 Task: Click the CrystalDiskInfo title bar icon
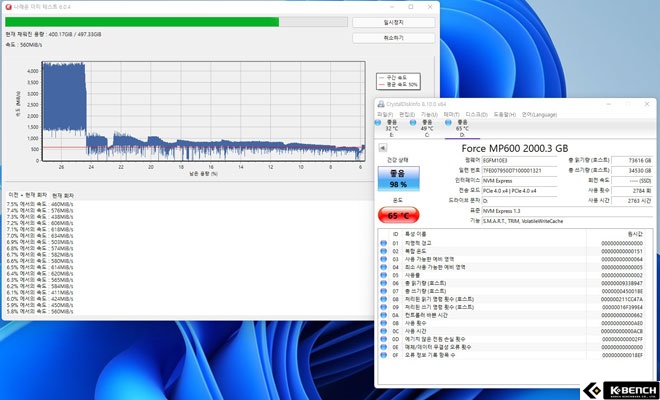tap(381, 104)
